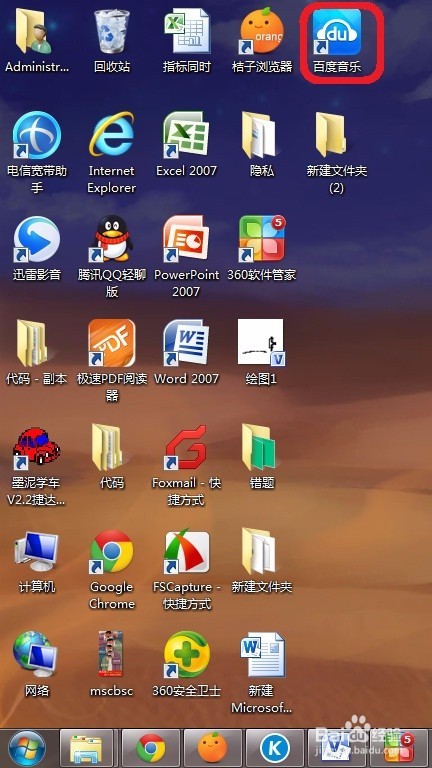The image size is (432, 768).
Task: Launch PowerPoint 2007 shortcut
Action: 186,240
